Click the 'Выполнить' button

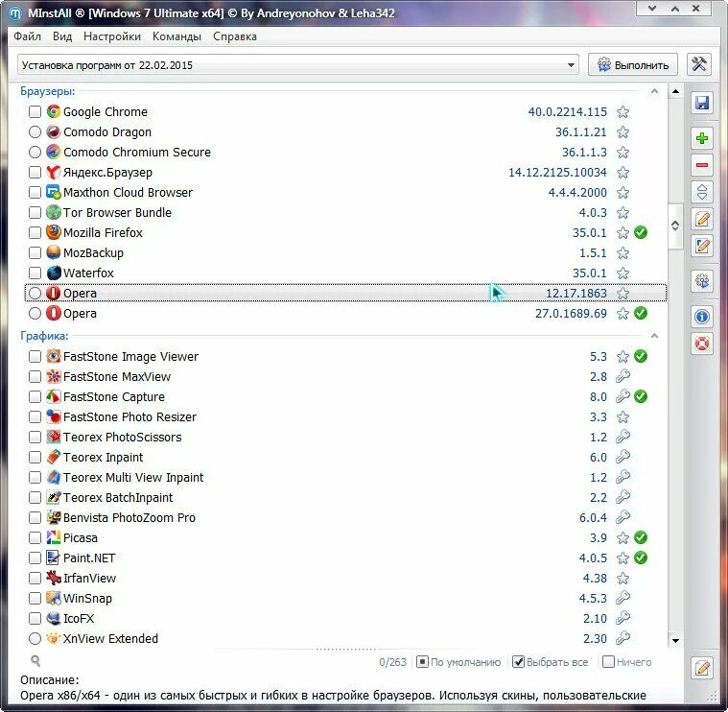click(x=633, y=65)
